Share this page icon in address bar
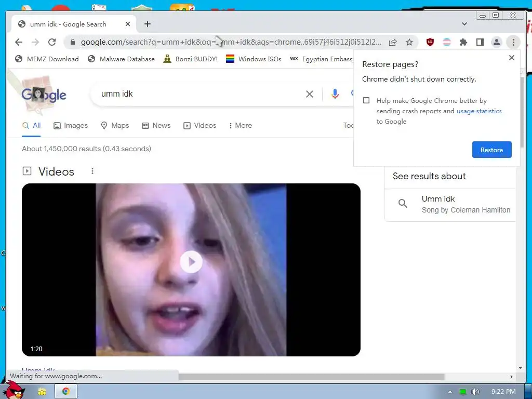Viewport: 532px width, 399px height. pyautogui.click(x=393, y=42)
